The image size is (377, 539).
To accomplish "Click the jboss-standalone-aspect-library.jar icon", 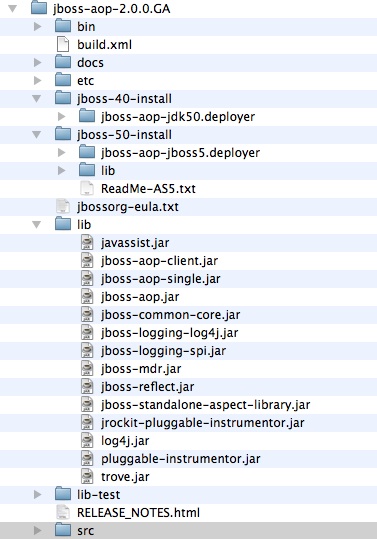I will tap(87, 405).
